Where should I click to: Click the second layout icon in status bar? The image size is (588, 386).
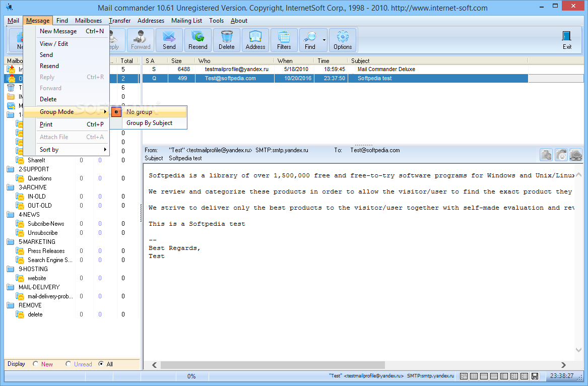pyautogui.click(x=474, y=376)
